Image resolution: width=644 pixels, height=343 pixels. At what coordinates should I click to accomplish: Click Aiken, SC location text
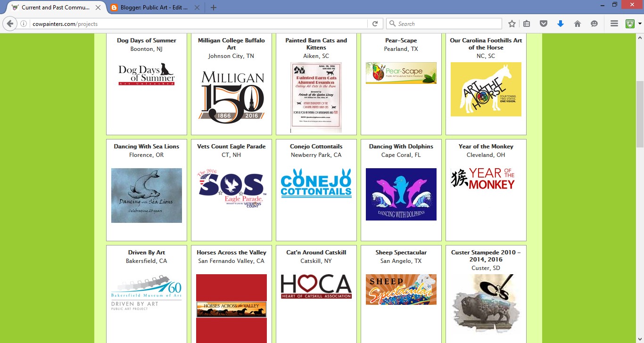point(316,56)
